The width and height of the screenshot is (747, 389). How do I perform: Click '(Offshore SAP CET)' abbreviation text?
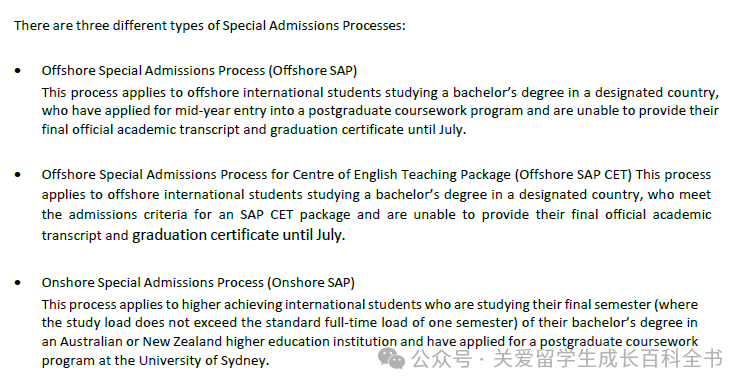pos(574,175)
